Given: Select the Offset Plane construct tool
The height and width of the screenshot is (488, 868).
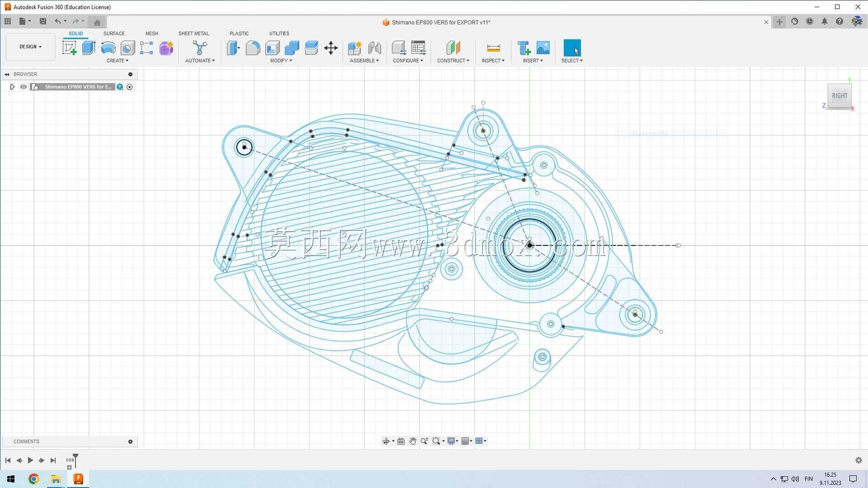Looking at the screenshot, I should pyautogui.click(x=453, y=48).
